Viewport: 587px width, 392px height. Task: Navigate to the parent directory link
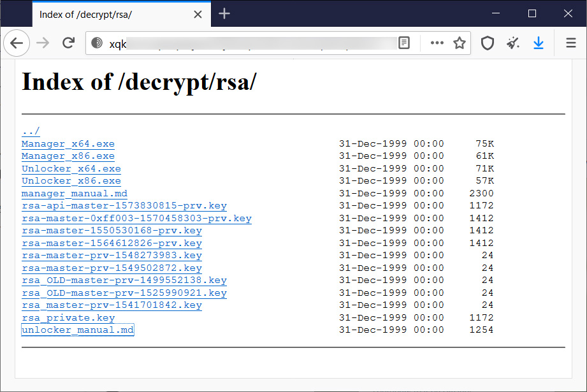pos(30,131)
